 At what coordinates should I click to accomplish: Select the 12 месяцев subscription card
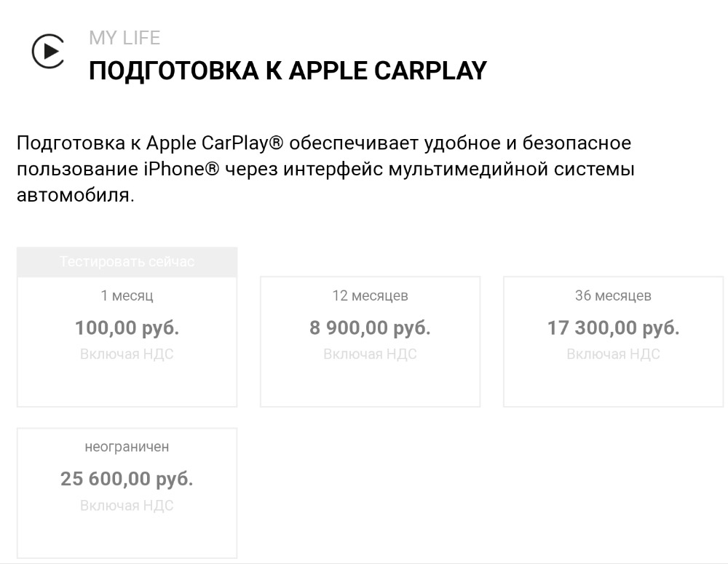[370, 341]
